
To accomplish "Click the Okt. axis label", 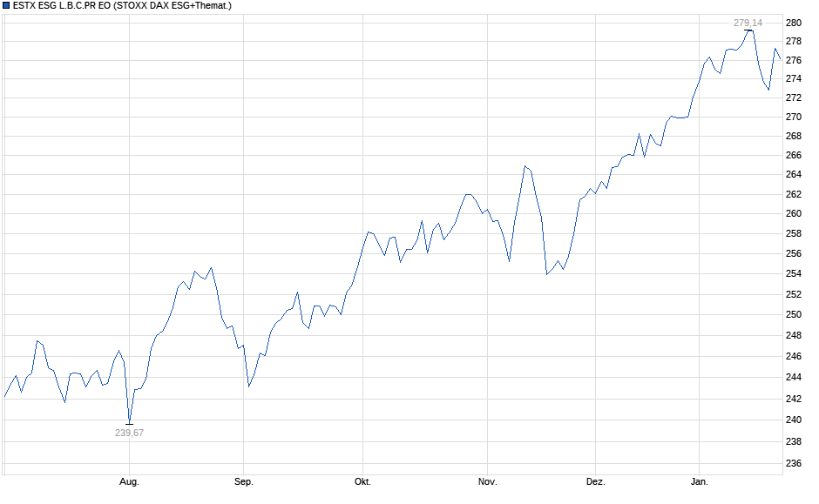I will pos(362,480).
